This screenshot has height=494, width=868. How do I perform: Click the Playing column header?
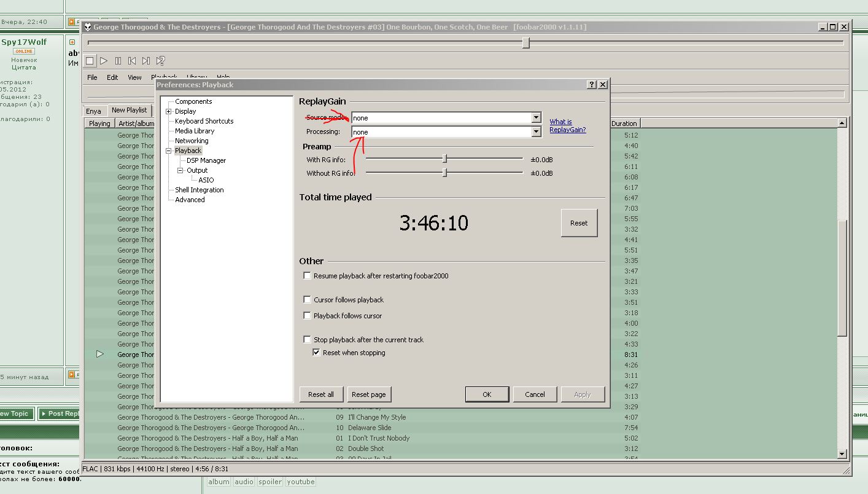coord(99,123)
